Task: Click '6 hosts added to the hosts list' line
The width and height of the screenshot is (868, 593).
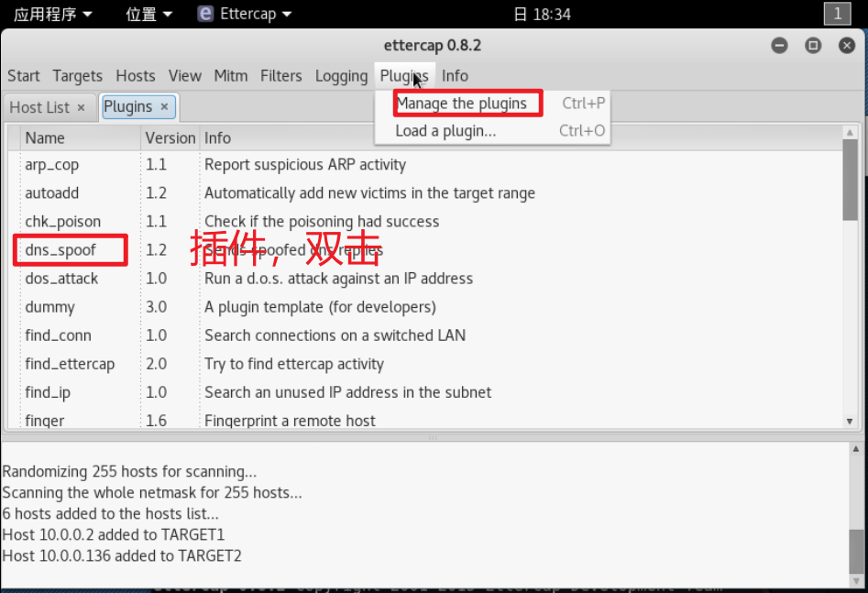Action: pos(110,514)
